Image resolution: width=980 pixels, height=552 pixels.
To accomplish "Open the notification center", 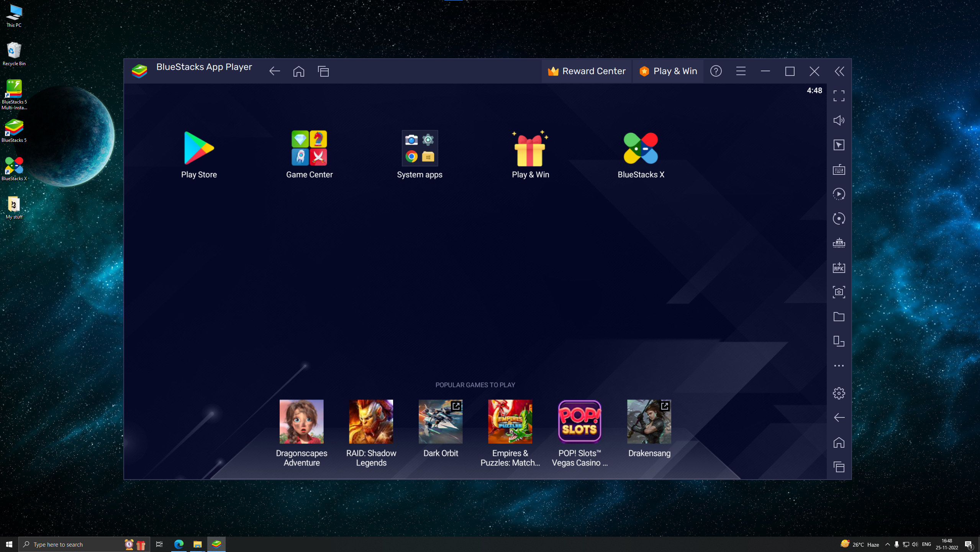I will tap(969, 544).
